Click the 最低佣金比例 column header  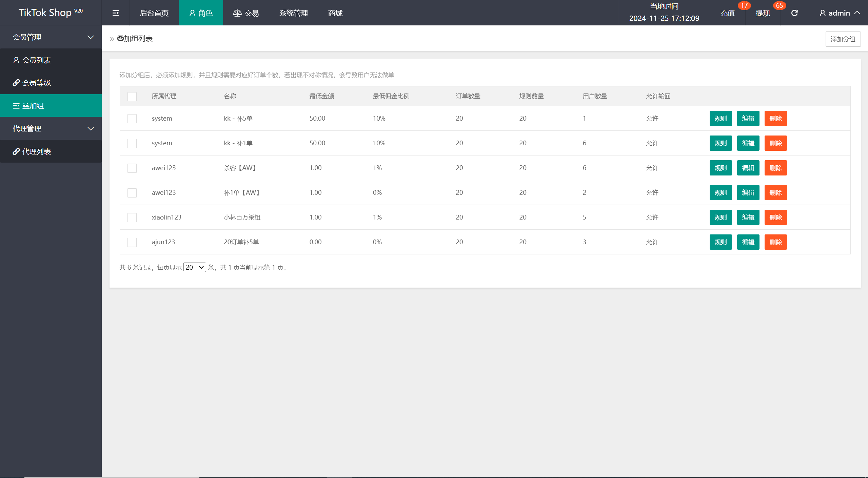pos(391,96)
